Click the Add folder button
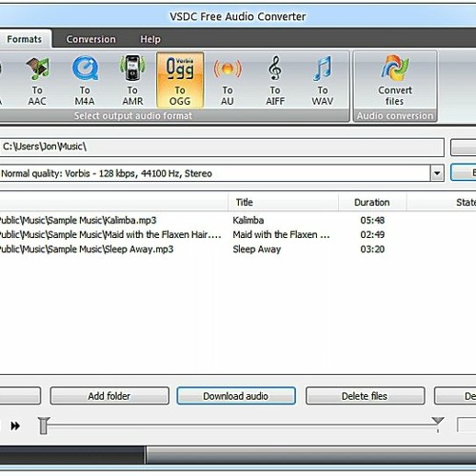476x476 pixels. click(109, 396)
